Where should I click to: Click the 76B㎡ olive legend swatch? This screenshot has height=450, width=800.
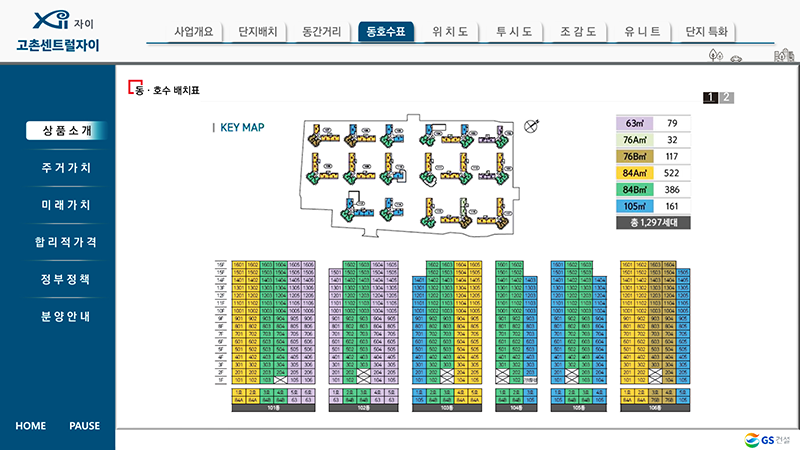coord(635,157)
